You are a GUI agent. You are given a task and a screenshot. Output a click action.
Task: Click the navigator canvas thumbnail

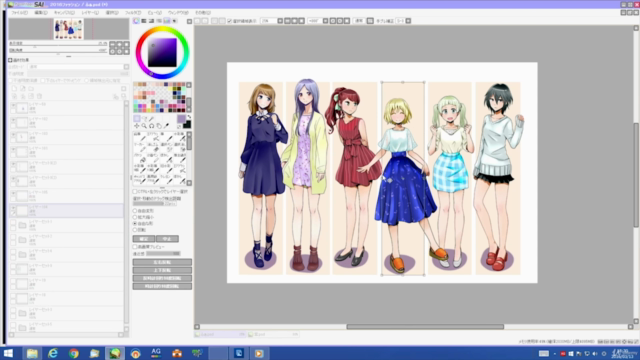[69, 29]
